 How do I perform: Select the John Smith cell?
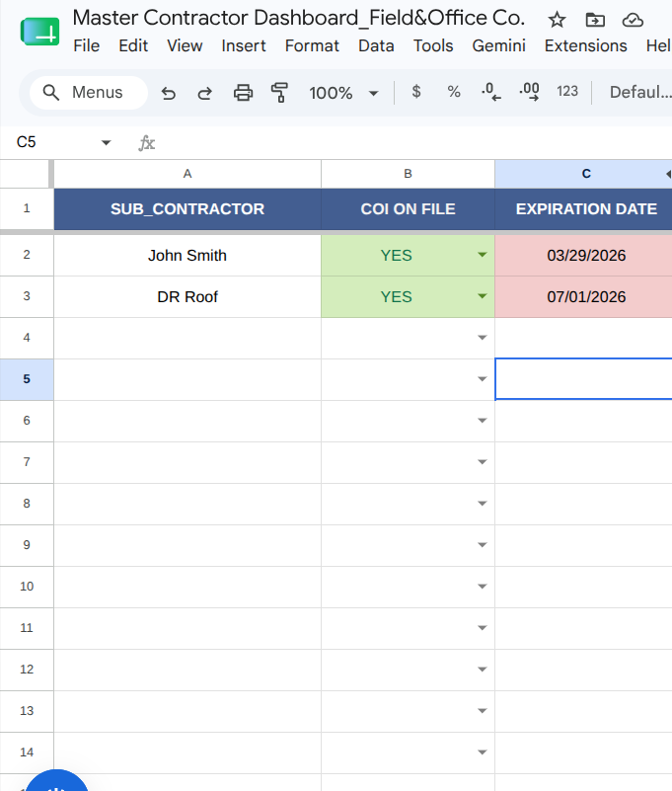(x=187, y=255)
